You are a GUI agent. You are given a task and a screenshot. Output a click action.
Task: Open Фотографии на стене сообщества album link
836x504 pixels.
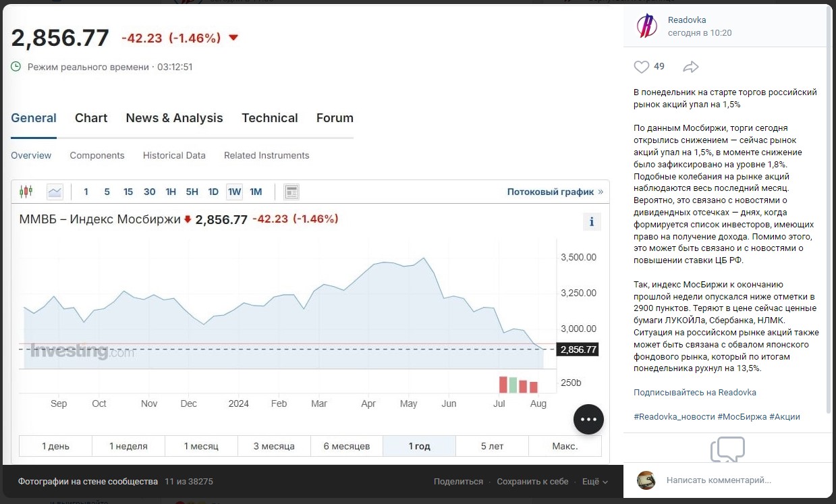coord(88,482)
